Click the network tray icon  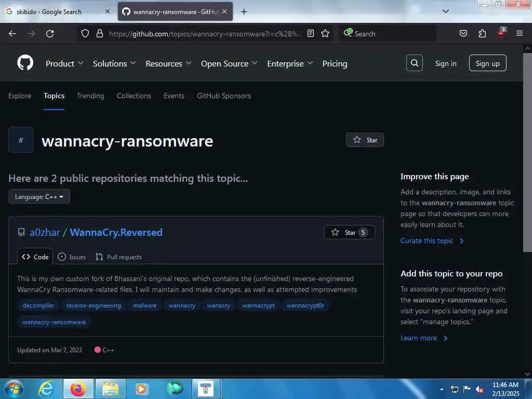tap(454, 390)
